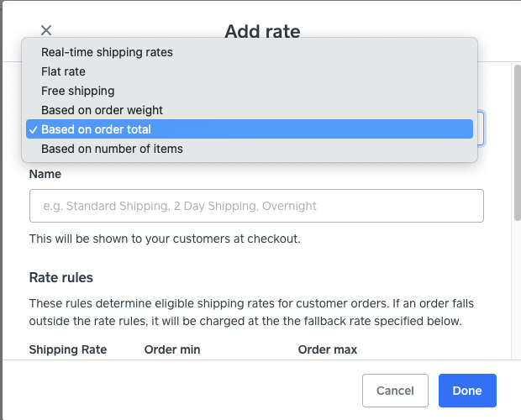
Task: Click the Shipping Rate column header
Action: pyautogui.click(x=67, y=349)
